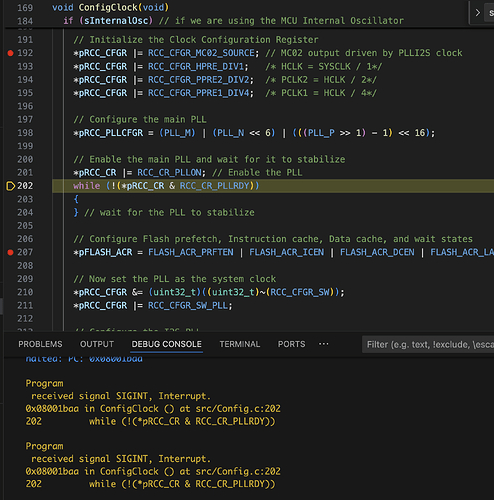
Task: Click line number 198 in the gutter
Action: [x=25, y=133]
